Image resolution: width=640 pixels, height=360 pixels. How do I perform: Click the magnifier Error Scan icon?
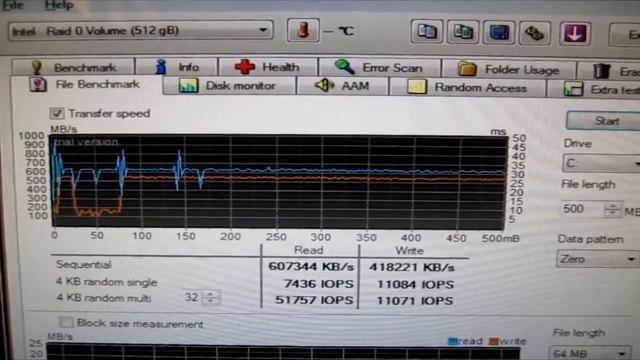tap(345, 67)
